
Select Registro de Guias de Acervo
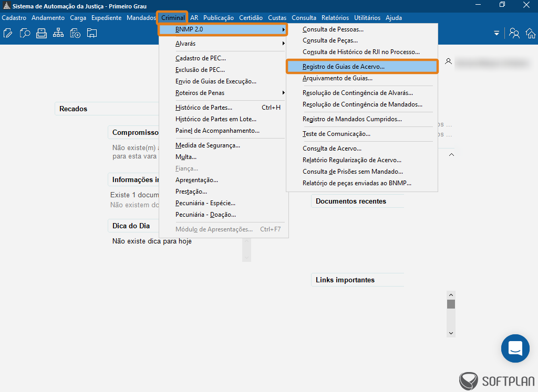(362, 67)
